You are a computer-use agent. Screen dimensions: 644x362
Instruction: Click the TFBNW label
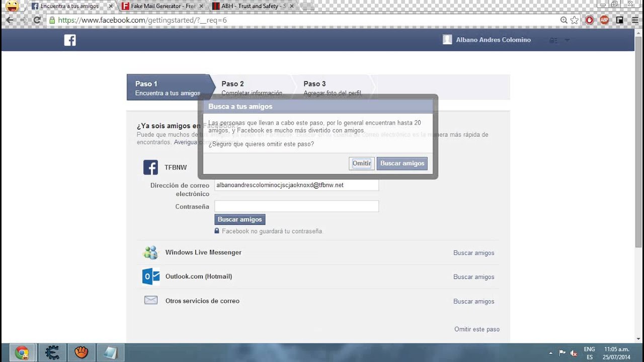176,167
